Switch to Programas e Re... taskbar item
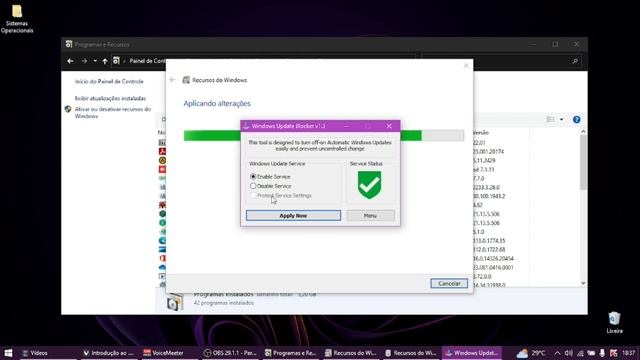 pos(290,353)
